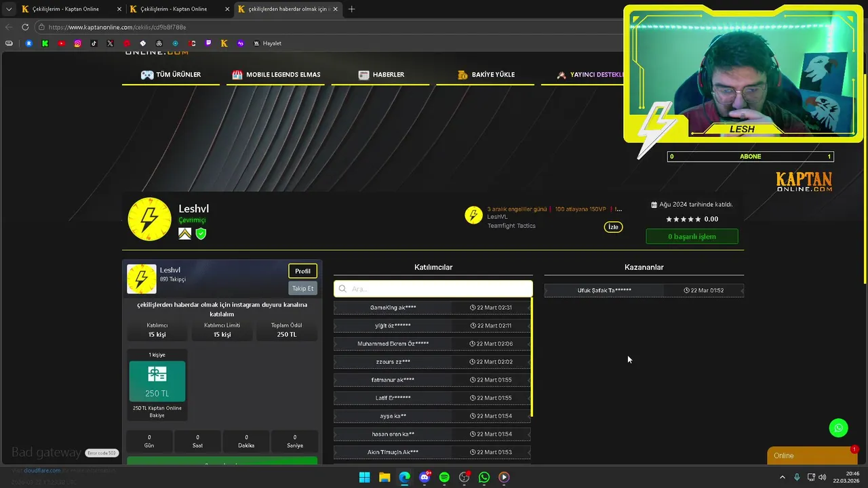Select participant yiğit öz******
Image resolution: width=868 pixels, height=488 pixels.
[433, 325]
